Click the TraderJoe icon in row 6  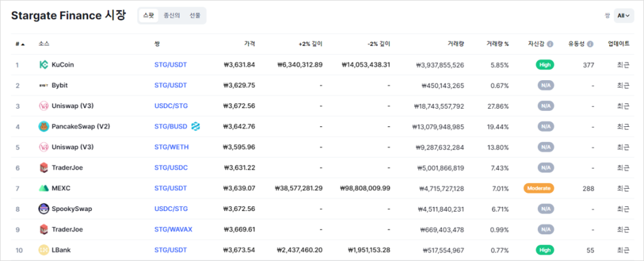tap(43, 168)
